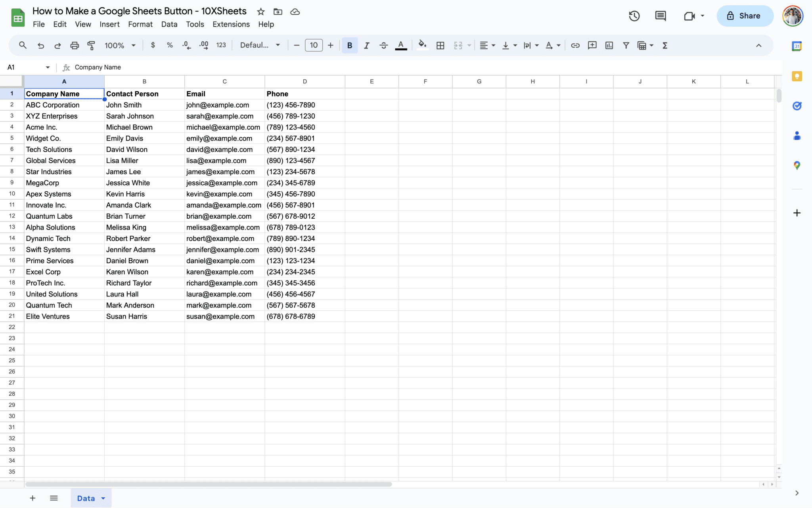Open the fill color picker

click(422, 46)
